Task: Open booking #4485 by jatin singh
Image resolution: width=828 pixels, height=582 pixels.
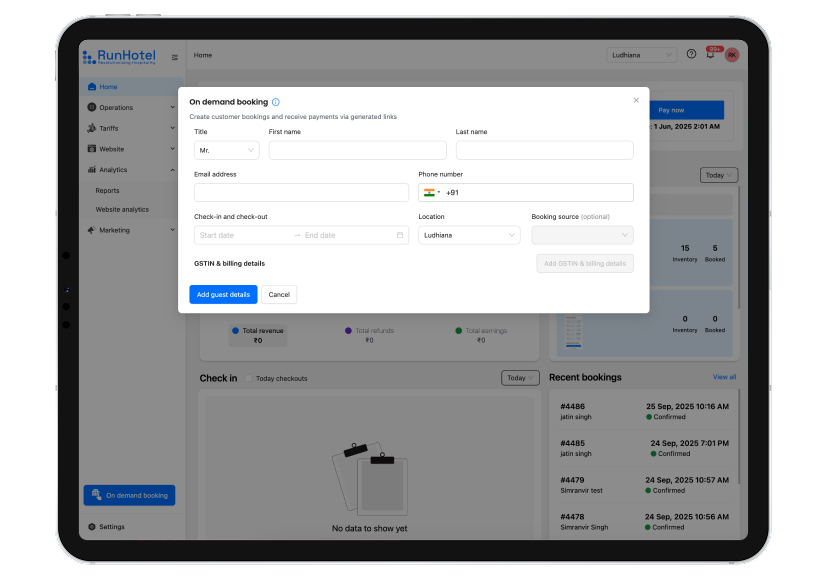Action: pyautogui.click(x=644, y=448)
